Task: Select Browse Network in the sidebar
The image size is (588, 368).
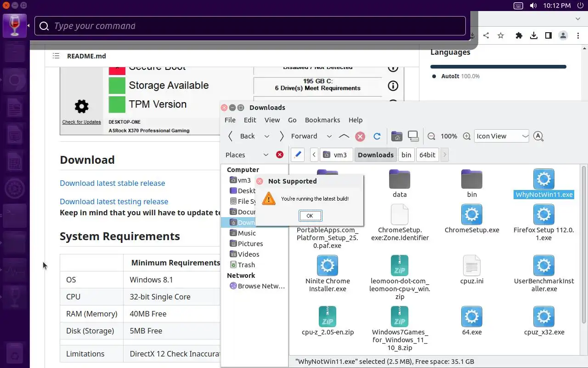Action: (257, 286)
